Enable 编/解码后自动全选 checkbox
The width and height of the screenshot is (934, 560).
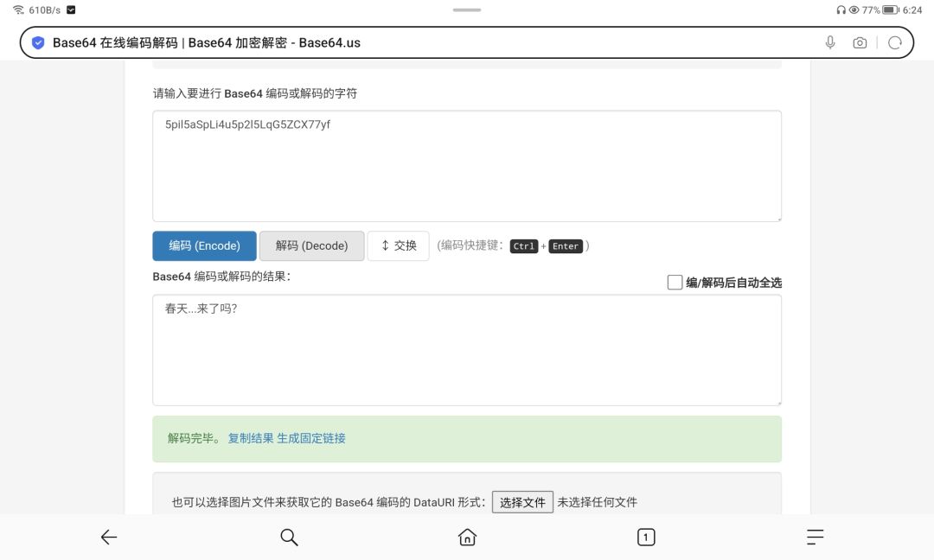click(x=675, y=282)
